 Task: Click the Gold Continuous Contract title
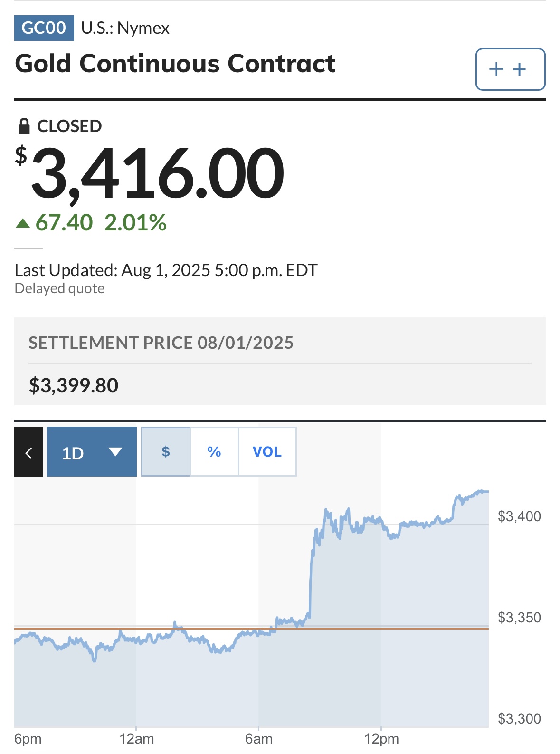(x=175, y=64)
